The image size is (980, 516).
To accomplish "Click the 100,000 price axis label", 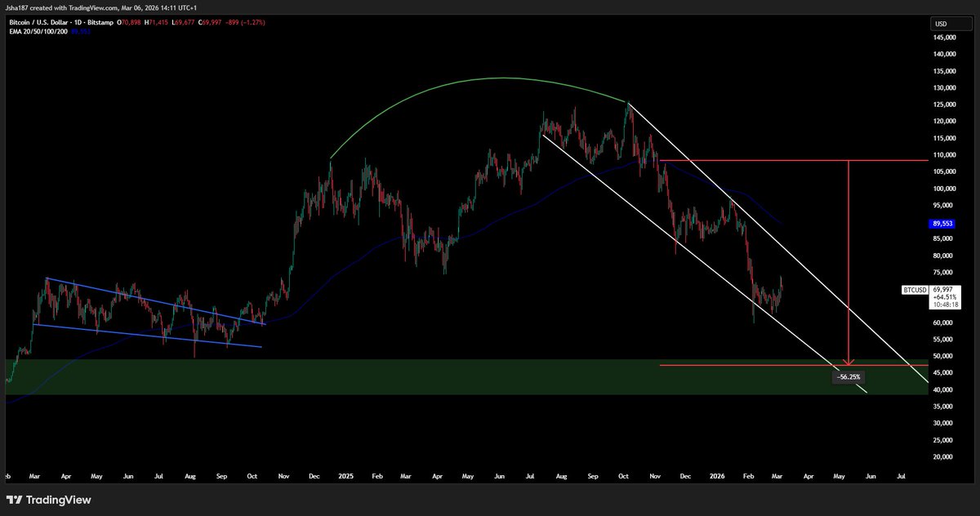I will point(943,189).
